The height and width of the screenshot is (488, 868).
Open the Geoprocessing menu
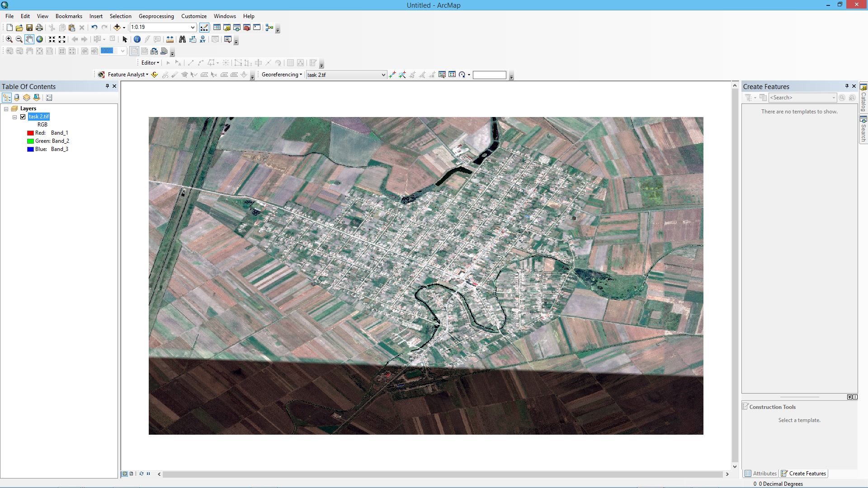point(156,16)
